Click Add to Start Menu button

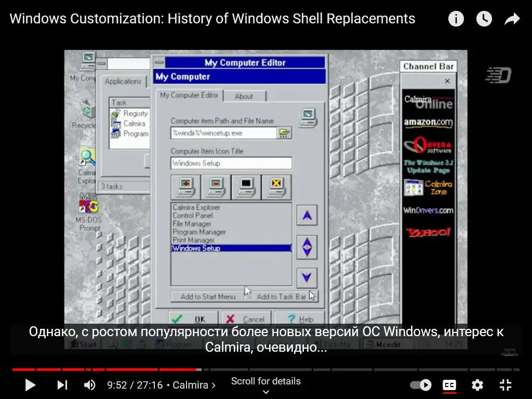point(208,297)
